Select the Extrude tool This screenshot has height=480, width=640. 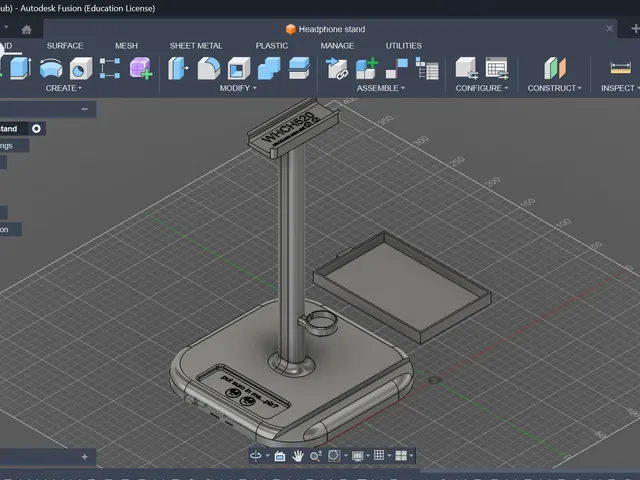click(x=20, y=68)
